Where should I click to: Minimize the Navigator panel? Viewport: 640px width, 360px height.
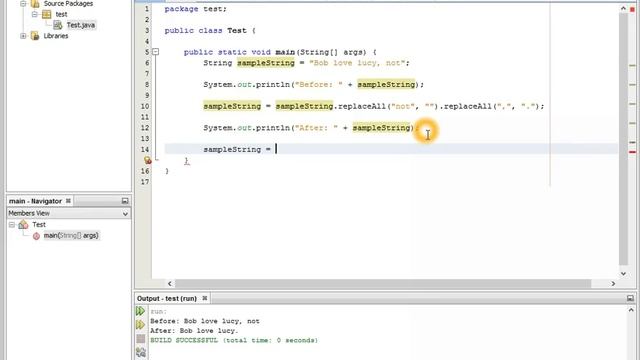[125, 201]
